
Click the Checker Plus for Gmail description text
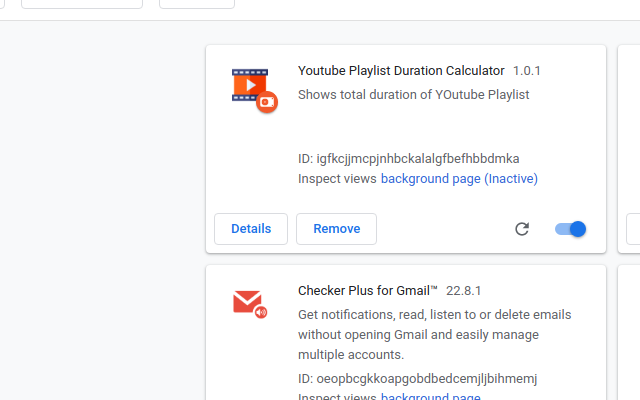coord(435,335)
